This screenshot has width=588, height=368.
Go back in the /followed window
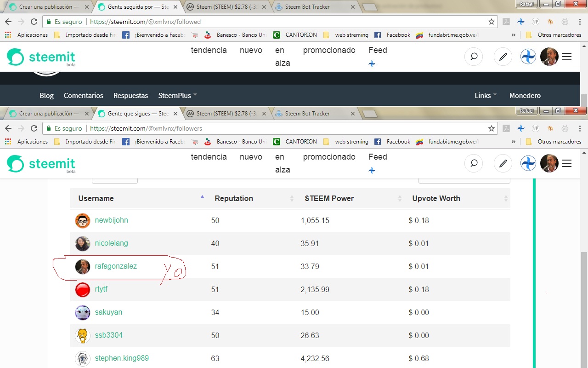(x=8, y=22)
